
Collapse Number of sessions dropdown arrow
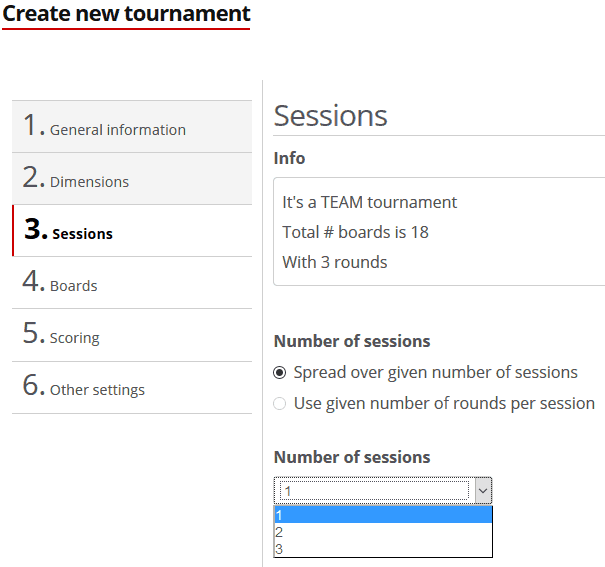point(482,491)
